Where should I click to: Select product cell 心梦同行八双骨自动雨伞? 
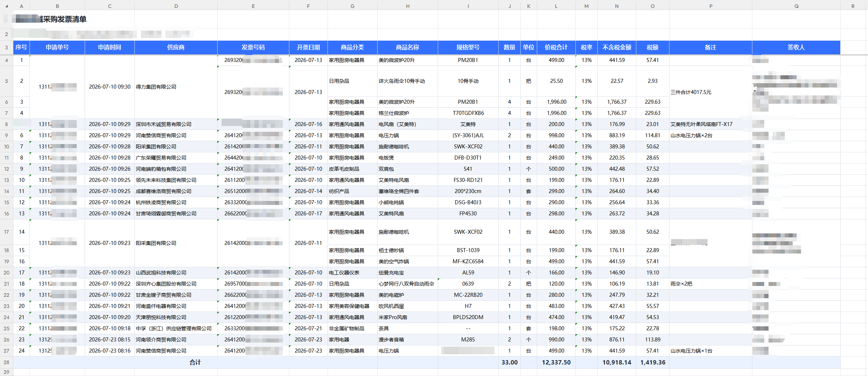[408, 284]
